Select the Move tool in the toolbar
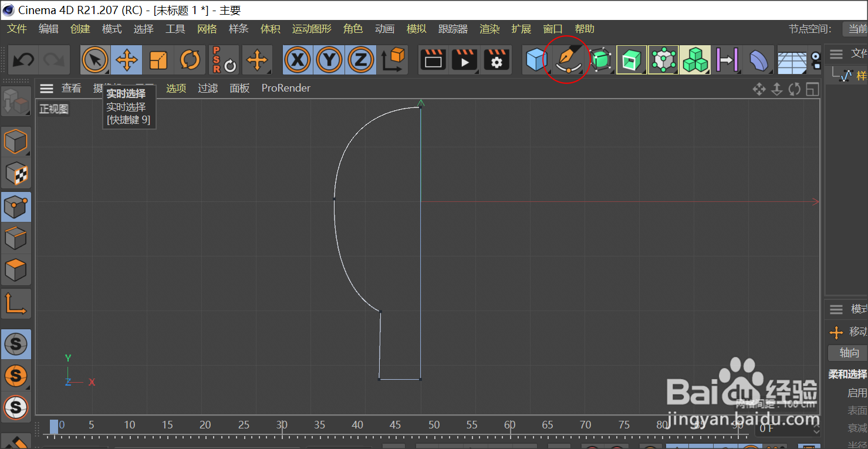 pos(127,59)
